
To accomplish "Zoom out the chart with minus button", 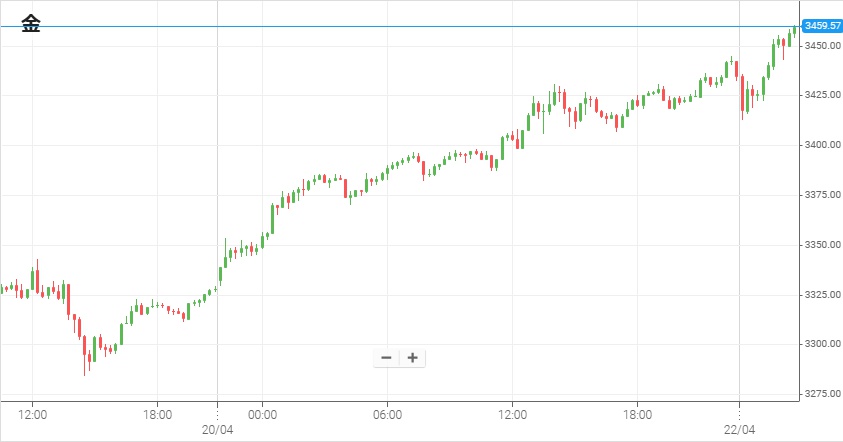I will 386,358.
